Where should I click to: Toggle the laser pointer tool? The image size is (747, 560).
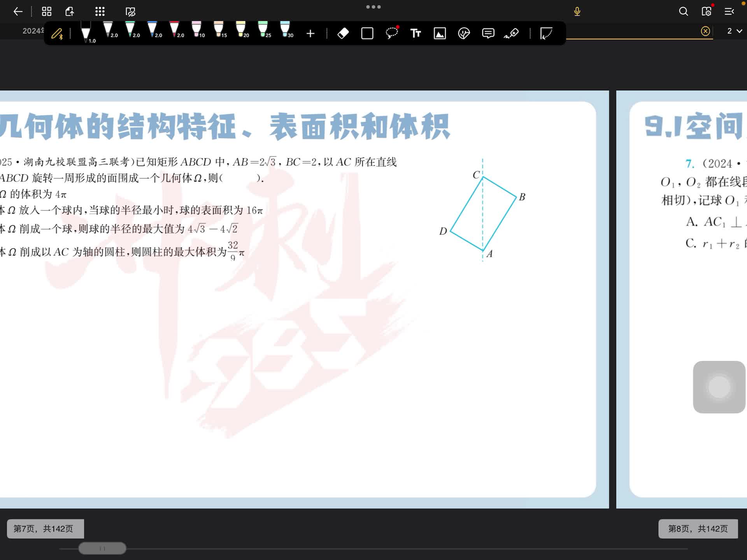point(512,33)
